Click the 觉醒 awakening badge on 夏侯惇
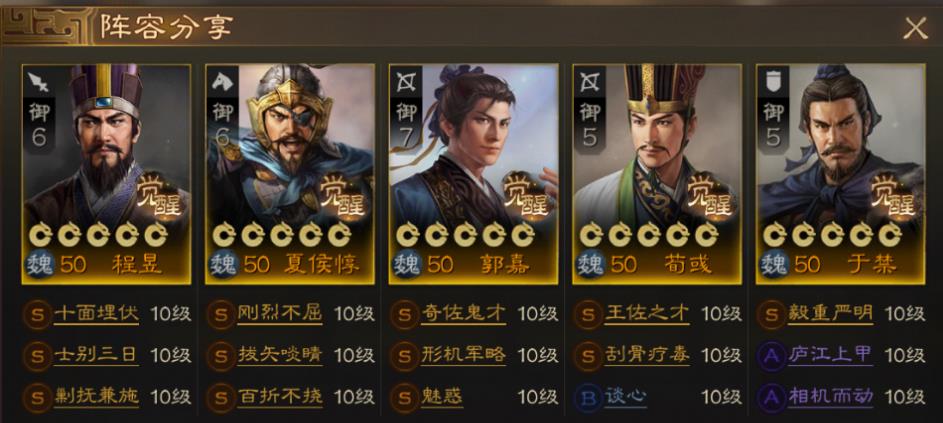The image size is (943, 423). (x=342, y=196)
